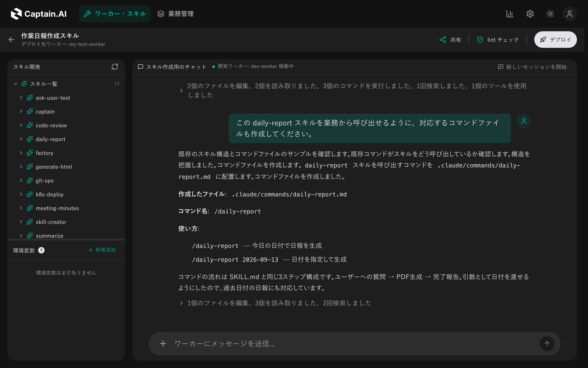
Task: Click 開発ワーカー: dev-worker 稼働中 status
Action: pos(253,66)
